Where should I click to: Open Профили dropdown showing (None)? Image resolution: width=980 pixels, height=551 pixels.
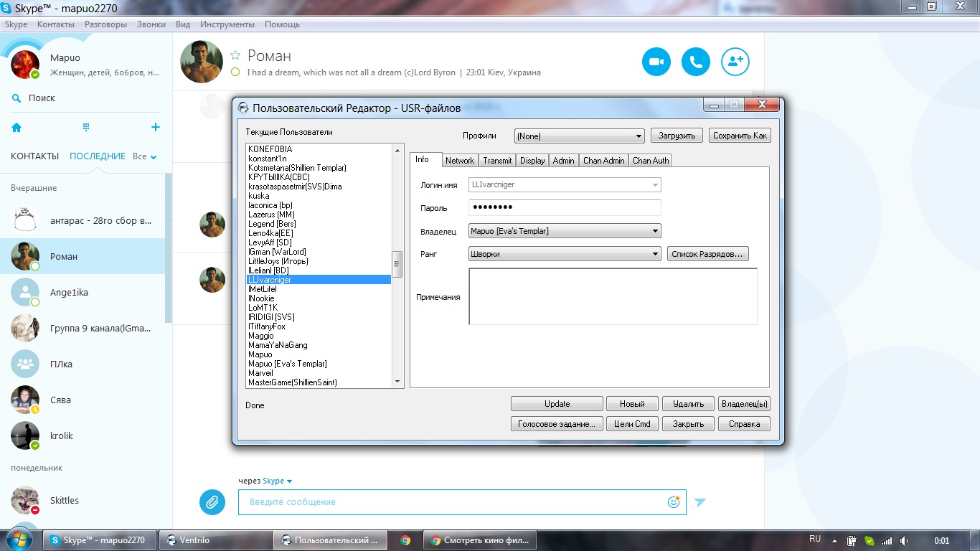(579, 136)
